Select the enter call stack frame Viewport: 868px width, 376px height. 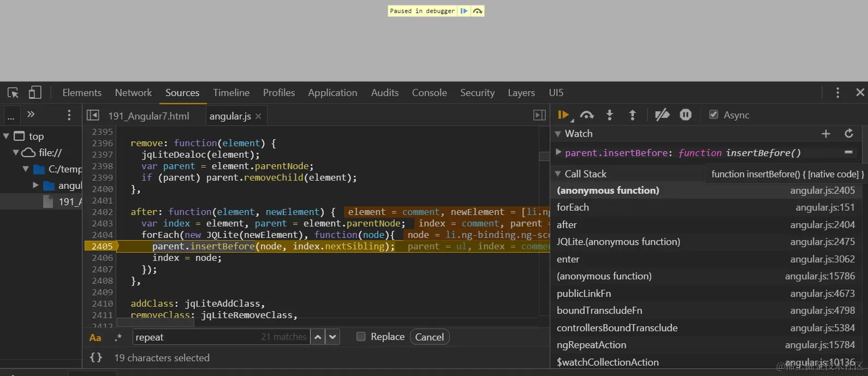[x=706, y=259]
